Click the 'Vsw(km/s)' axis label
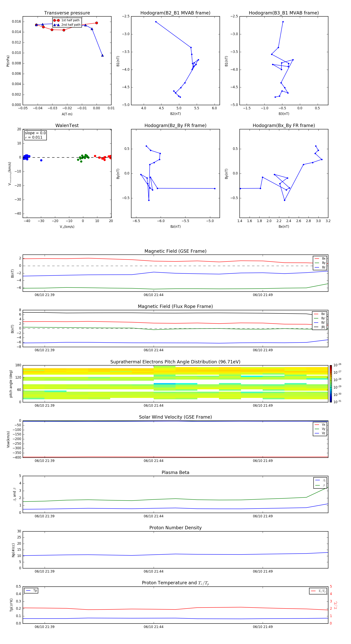Image resolution: width=351 pixels, height=644 pixels. point(8,439)
